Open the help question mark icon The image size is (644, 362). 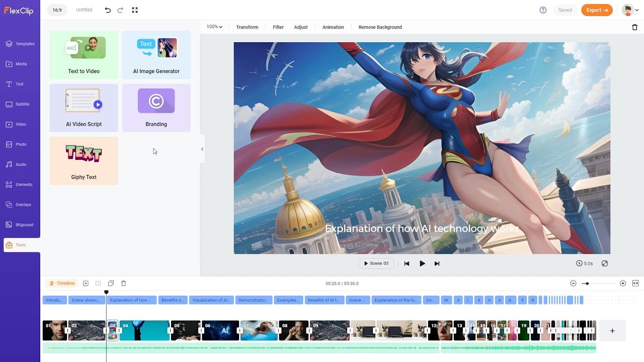[543, 10]
